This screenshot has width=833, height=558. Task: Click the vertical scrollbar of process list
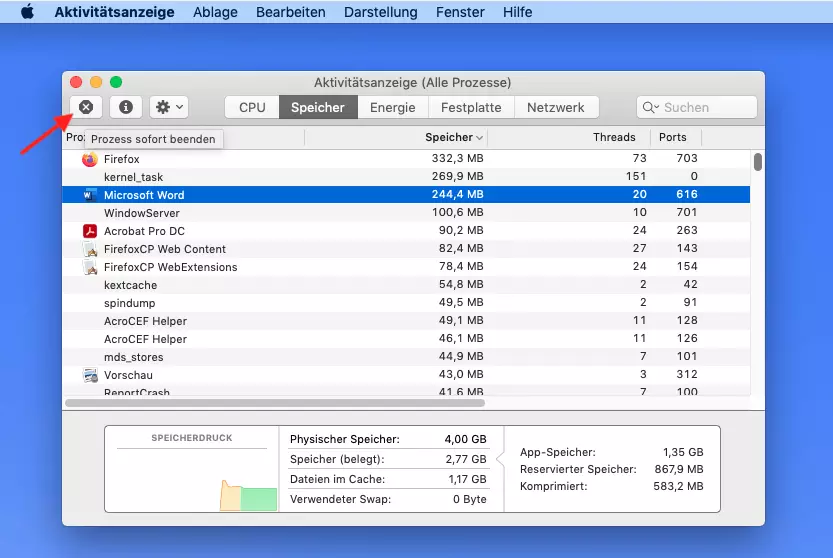pyautogui.click(x=758, y=162)
